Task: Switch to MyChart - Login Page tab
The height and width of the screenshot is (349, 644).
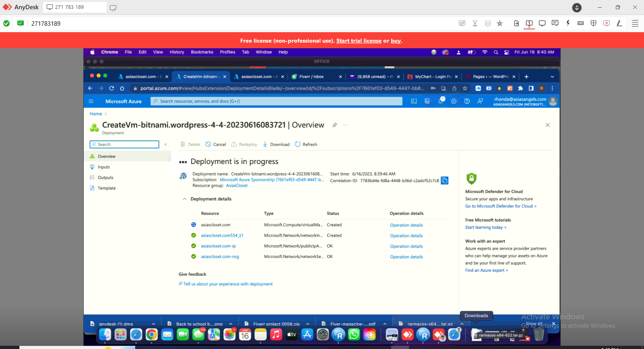Action: [x=433, y=77]
